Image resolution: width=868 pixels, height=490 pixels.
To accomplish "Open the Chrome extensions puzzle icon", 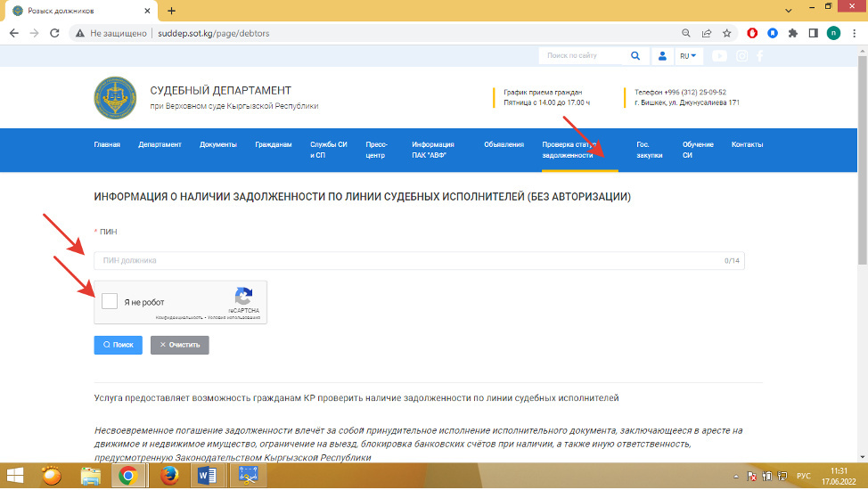I will 792,33.
